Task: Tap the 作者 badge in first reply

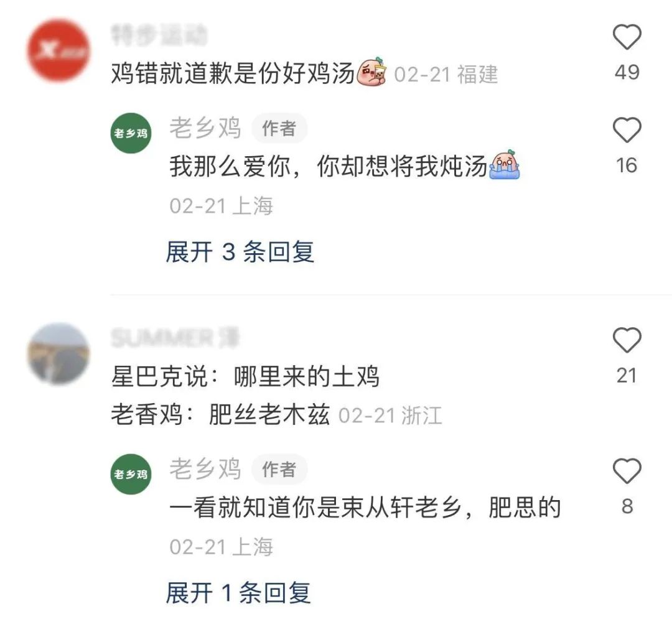Action: point(279,128)
